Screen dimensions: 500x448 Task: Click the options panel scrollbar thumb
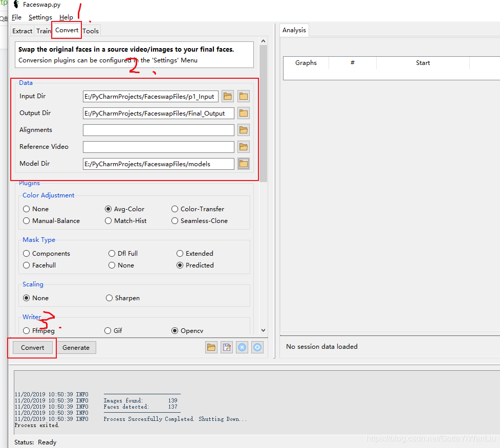[x=263, y=113]
